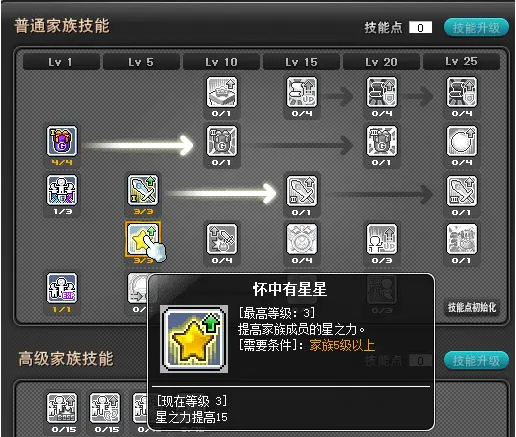Screen dimensions: 516x437
Task: Select the Lv 1 column header
Action: [x=61, y=62]
